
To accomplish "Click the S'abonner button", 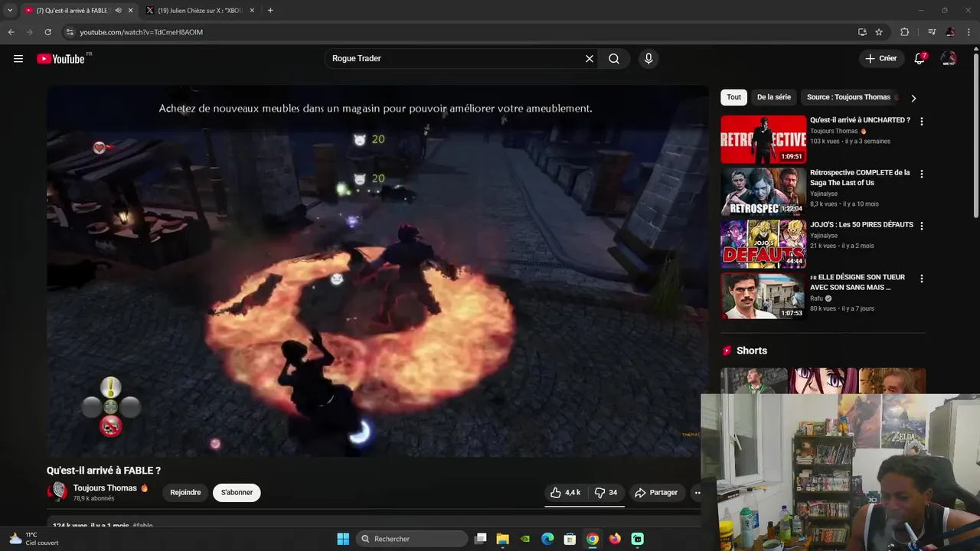I will point(237,493).
